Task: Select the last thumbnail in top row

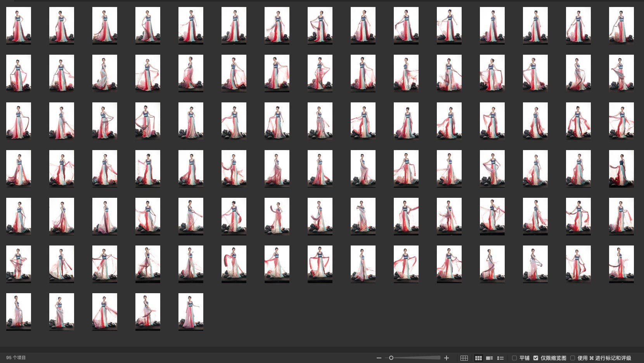Action: point(621,26)
